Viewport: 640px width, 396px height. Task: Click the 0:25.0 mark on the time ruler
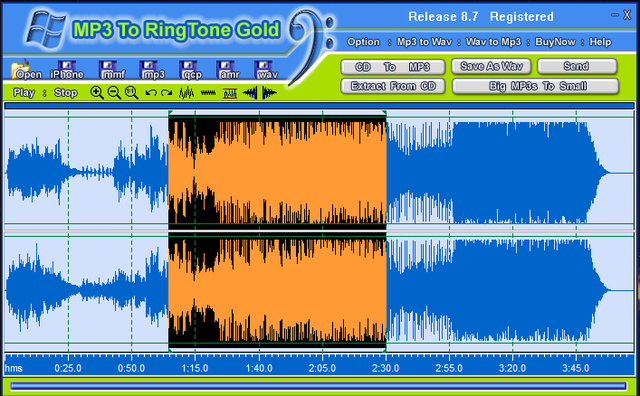68,368
